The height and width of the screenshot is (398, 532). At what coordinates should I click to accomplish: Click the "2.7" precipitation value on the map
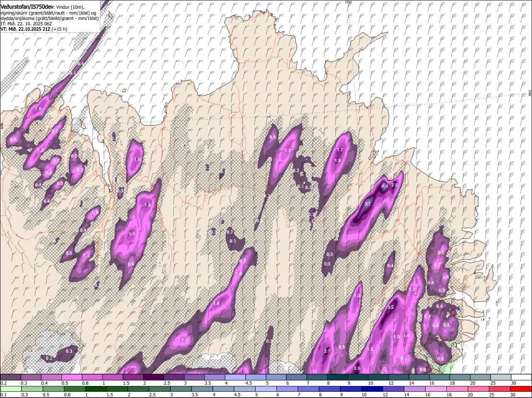tap(327, 351)
